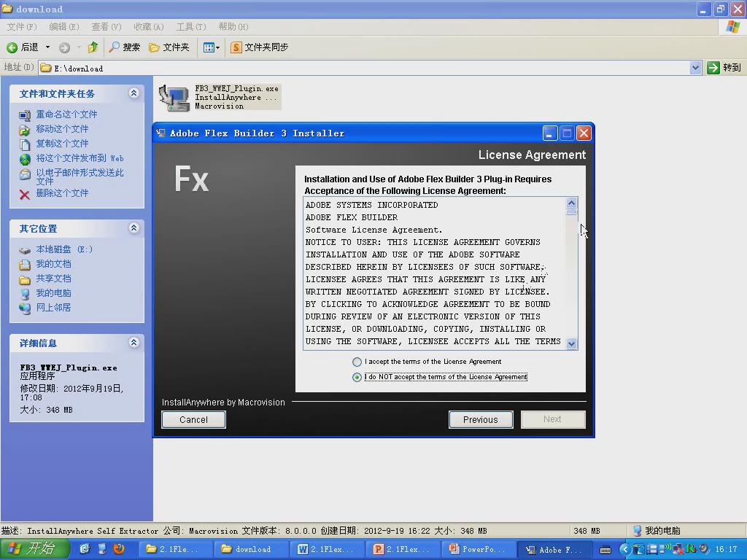Screen dimensions: 747x560
Task: Click the keyboard language bar icon
Action: tap(605, 550)
